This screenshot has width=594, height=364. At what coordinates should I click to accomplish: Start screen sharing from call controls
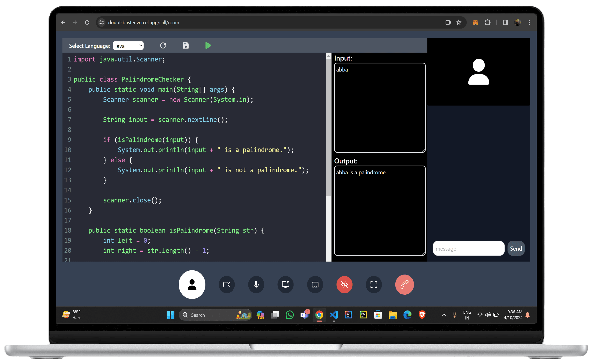[285, 285]
